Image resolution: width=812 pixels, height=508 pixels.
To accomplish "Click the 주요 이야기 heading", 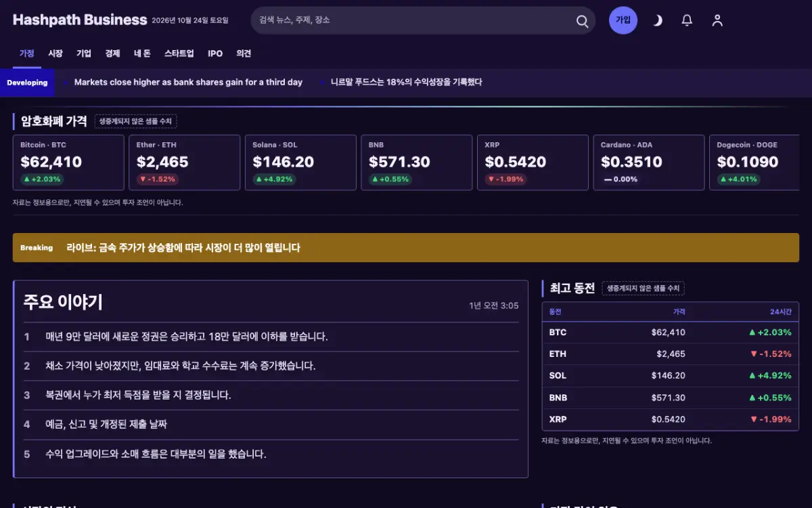I will point(63,302).
